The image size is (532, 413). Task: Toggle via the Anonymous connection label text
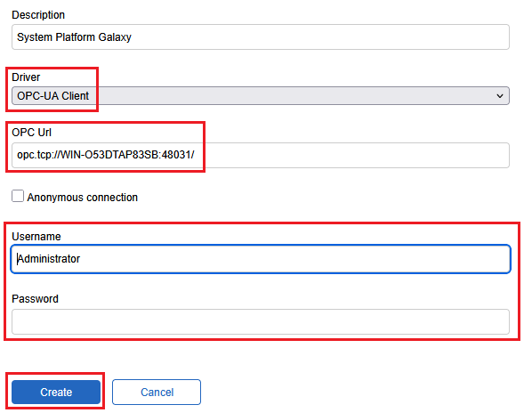(x=83, y=198)
